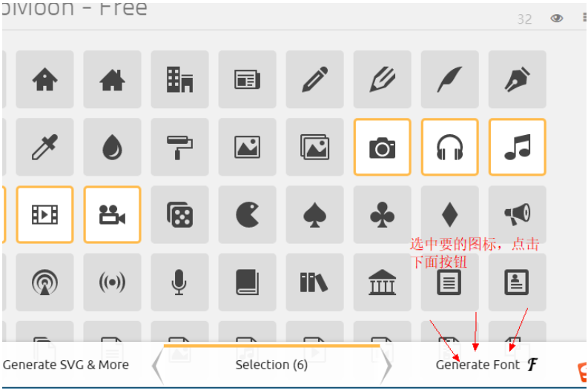
Task: Deselect the film strip icon
Action: coord(44,214)
